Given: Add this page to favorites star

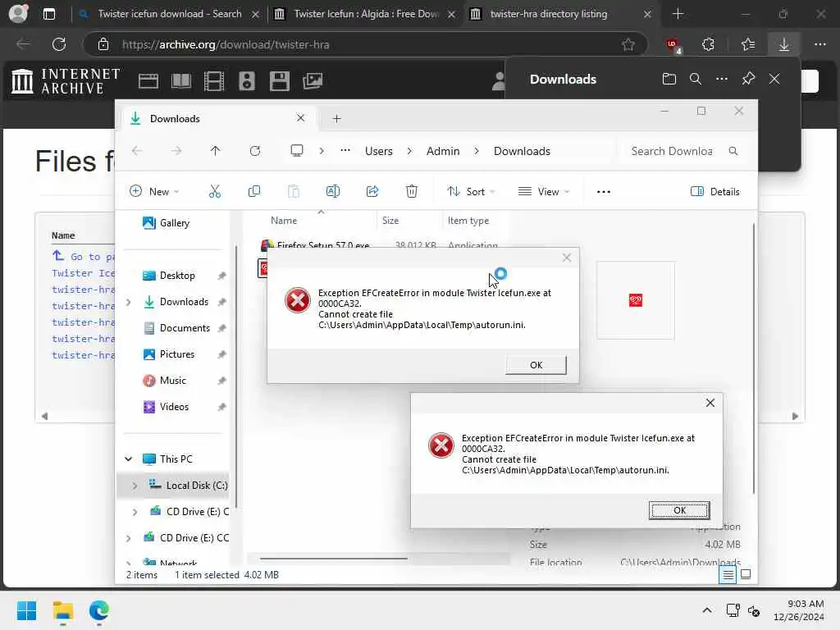Looking at the screenshot, I should [x=628, y=44].
